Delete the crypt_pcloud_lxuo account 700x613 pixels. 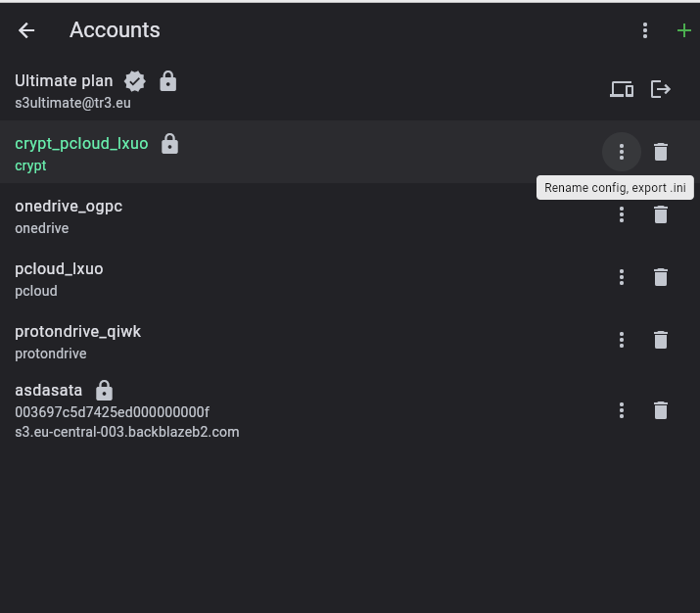tap(661, 152)
